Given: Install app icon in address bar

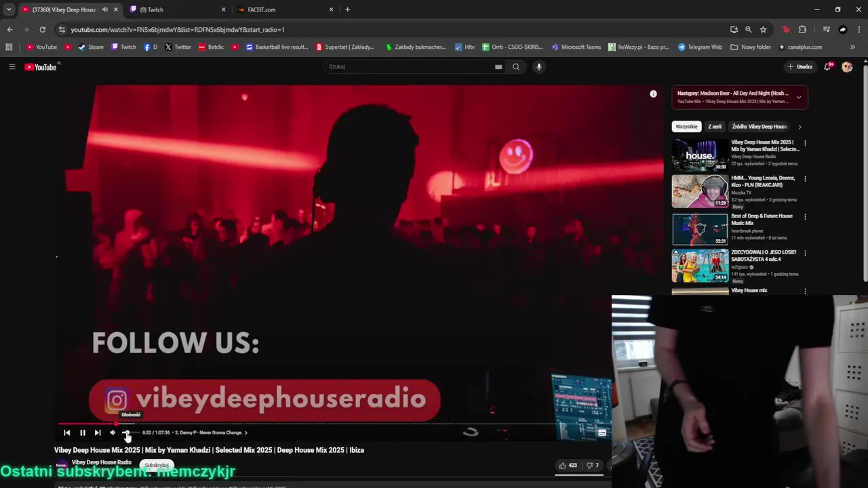Looking at the screenshot, I should (x=734, y=30).
